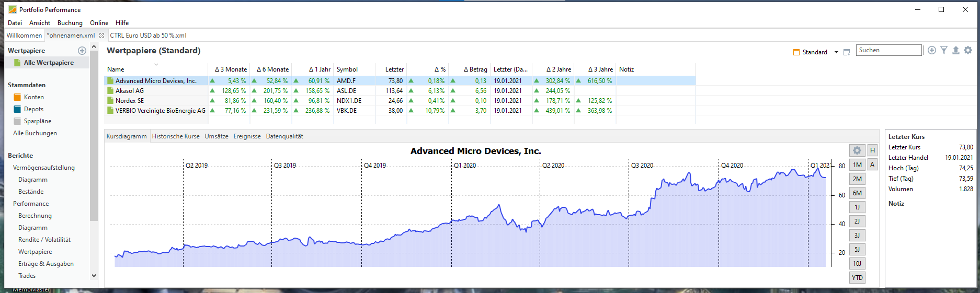Sort by Letzter column header
Viewport: 980px width, 293px height.
(394, 69)
